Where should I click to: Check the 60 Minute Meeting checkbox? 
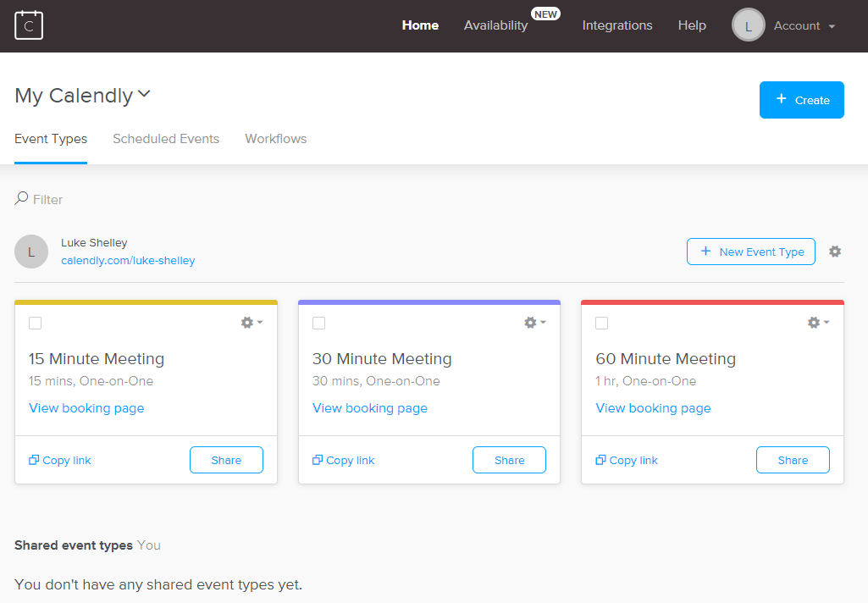click(x=601, y=323)
